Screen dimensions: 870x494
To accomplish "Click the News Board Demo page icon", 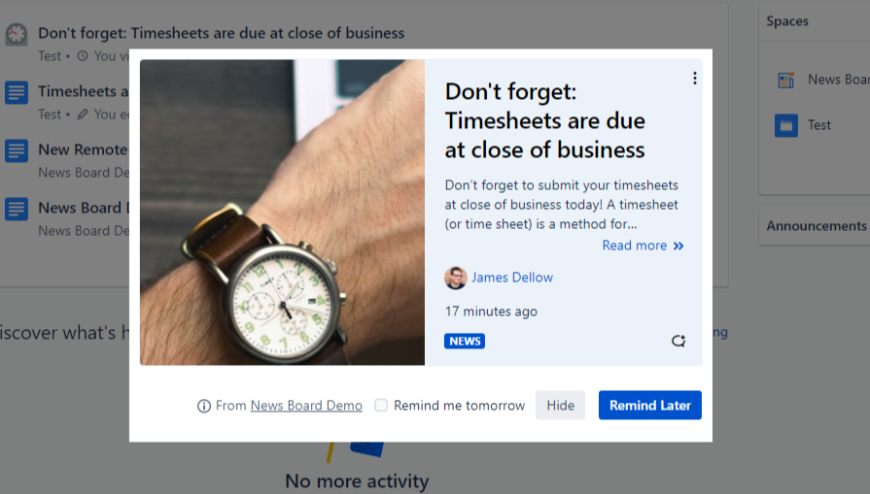I will click(x=16, y=209).
